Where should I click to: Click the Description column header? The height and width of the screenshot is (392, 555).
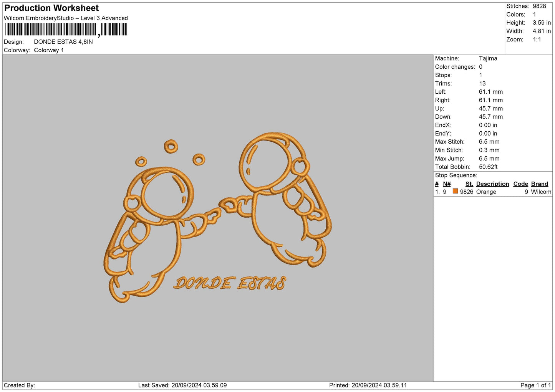492,184
